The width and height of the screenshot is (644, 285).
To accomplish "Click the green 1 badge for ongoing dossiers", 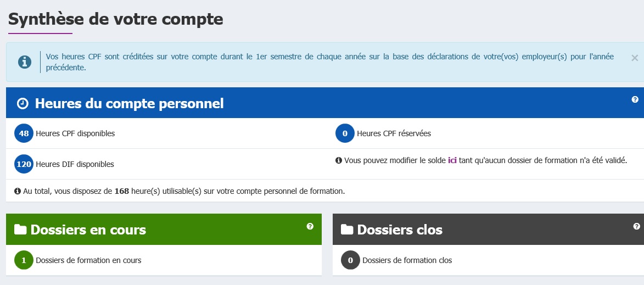I will 24,260.
